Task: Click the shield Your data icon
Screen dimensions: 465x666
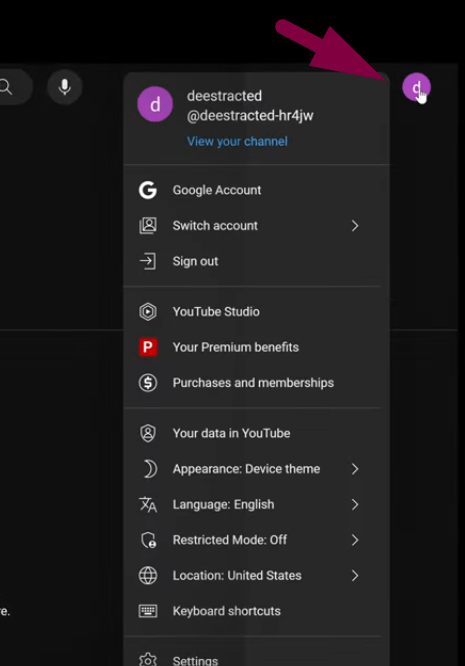Action: (x=148, y=433)
